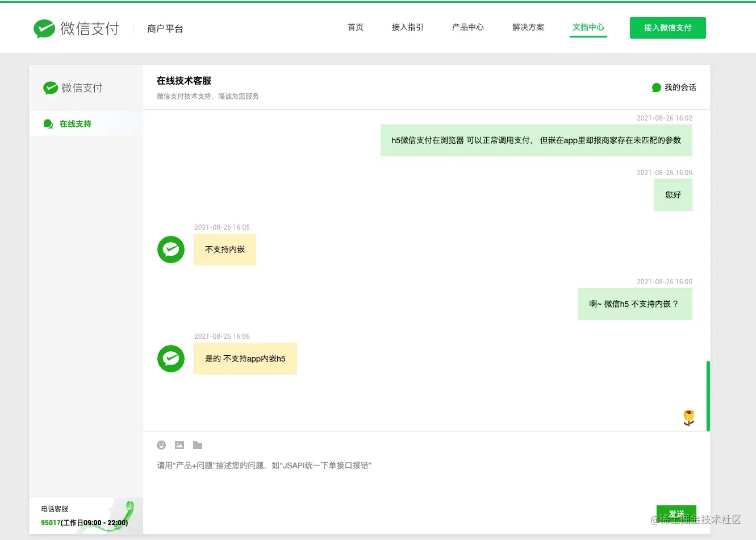Viewport: 756px width, 540px height.
Task: Click the tulip flower icon
Action: (x=689, y=418)
